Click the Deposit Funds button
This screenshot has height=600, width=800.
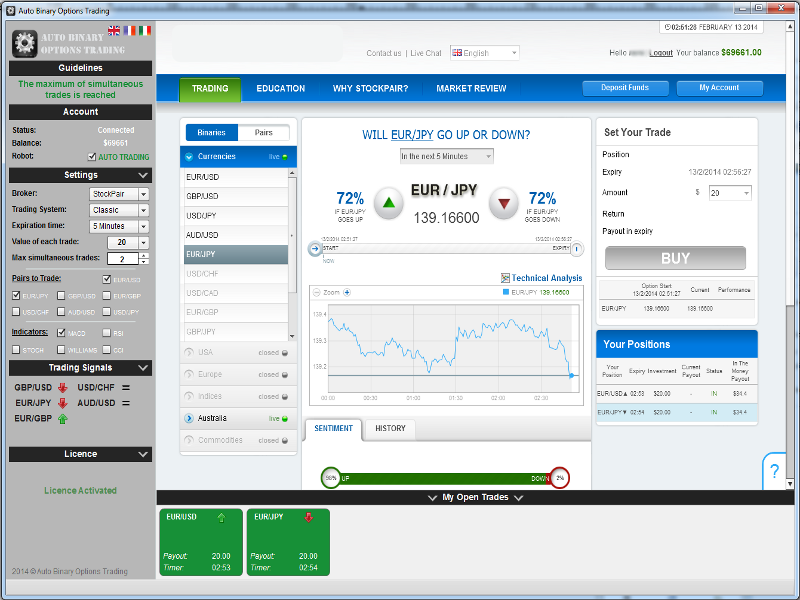(625, 88)
